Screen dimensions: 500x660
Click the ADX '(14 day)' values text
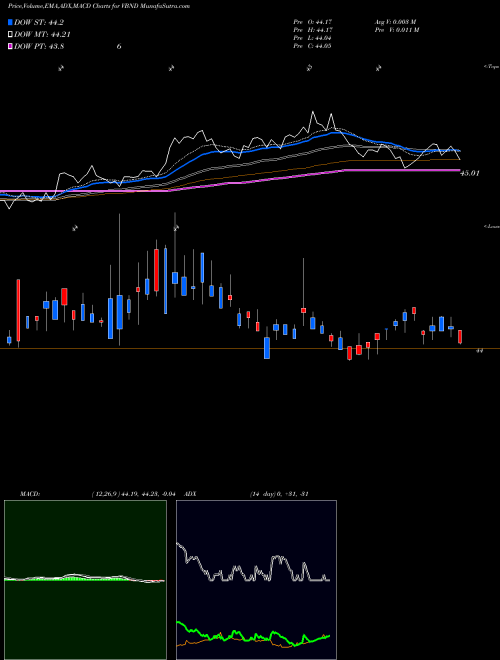click(279, 494)
